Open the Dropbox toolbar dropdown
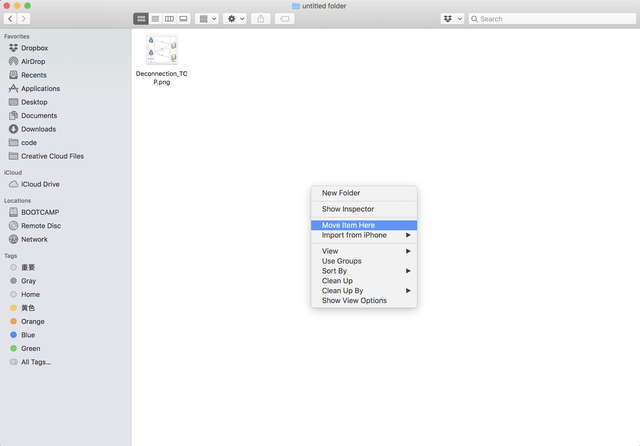 point(452,19)
